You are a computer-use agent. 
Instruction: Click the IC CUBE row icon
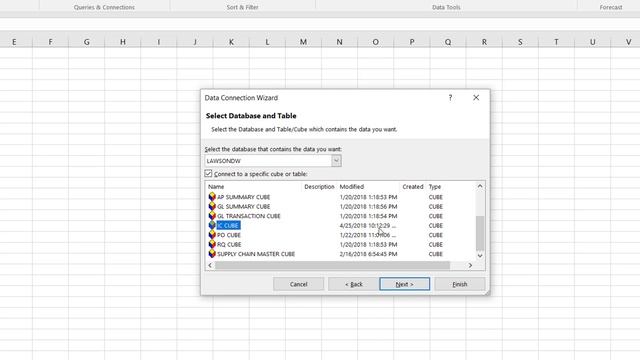click(212, 225)
